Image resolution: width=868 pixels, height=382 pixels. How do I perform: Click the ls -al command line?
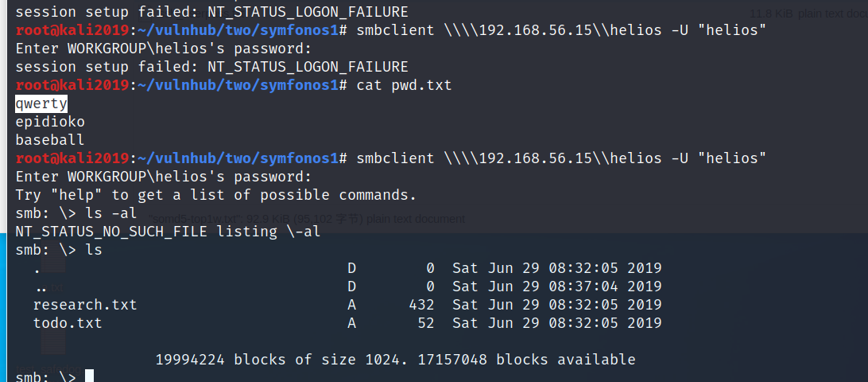76,213
